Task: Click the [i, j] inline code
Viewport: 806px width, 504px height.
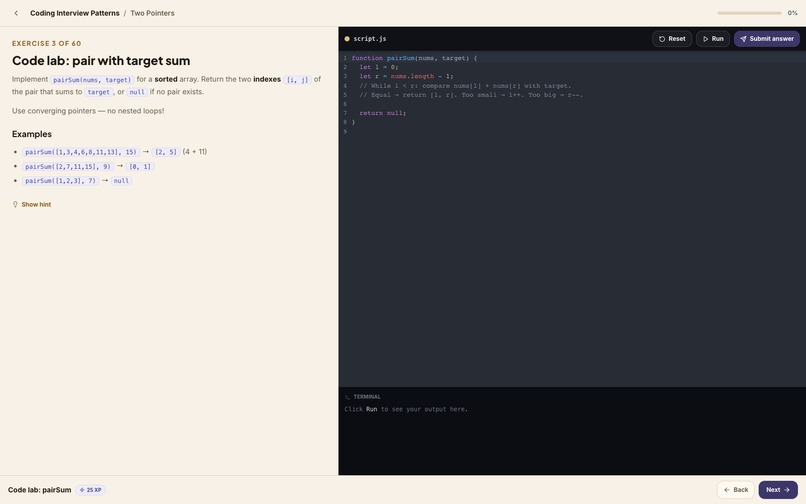Action: point(297,80)
